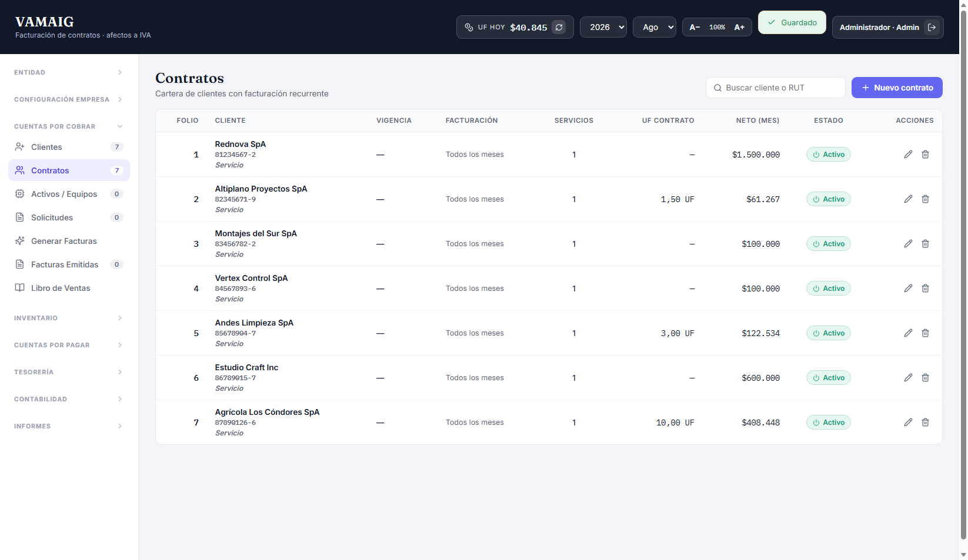Delete the Estudio Craft Inc contract
Viewport: 968px width, 560px height.
[925, 378]
